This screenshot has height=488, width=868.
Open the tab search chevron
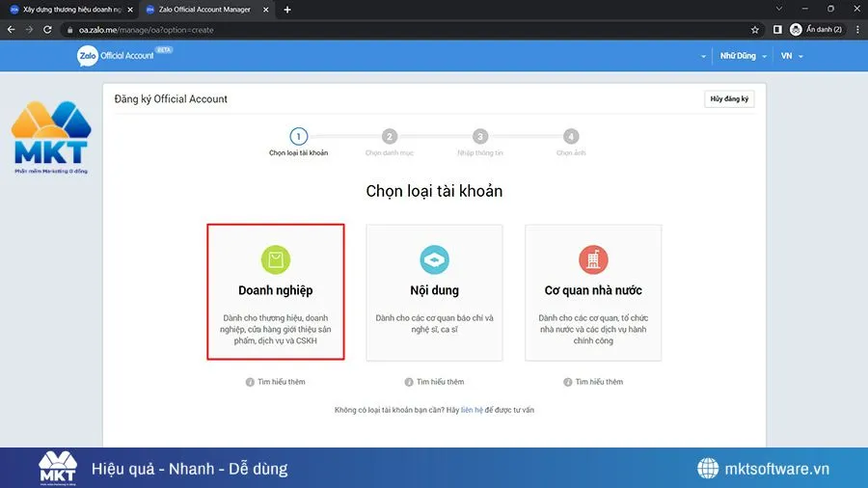pyautogui.click(x=779, y=9)
